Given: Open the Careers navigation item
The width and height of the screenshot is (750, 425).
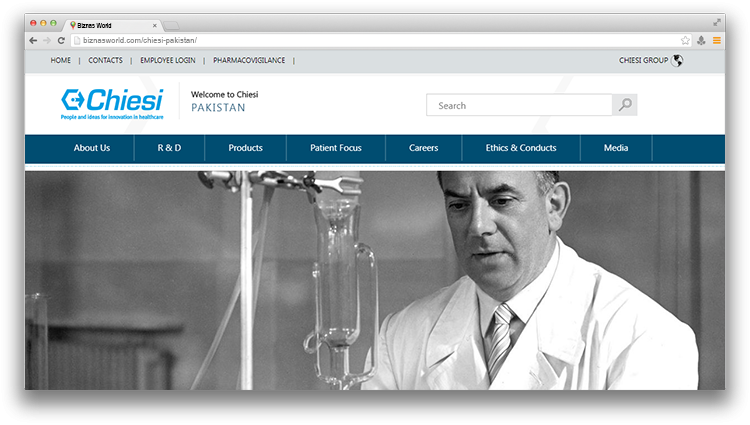Looking at the screenshot, I should 423,148.
